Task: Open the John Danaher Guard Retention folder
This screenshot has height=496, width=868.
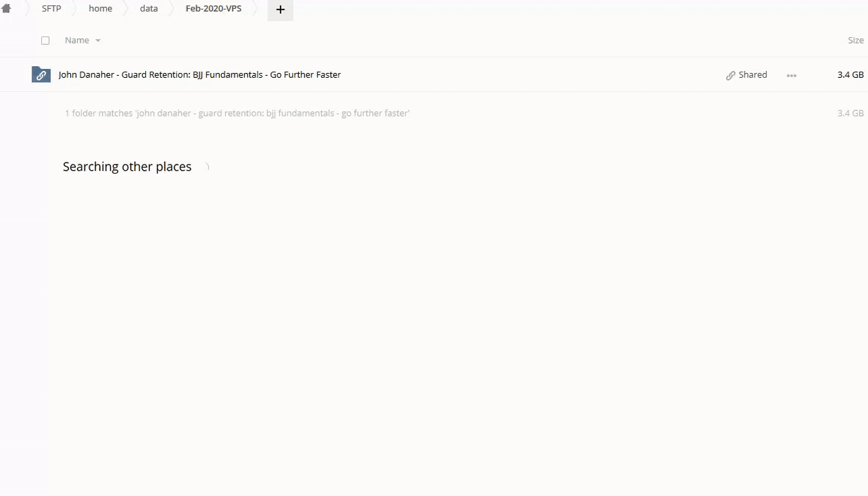Action: click(200, 74)
